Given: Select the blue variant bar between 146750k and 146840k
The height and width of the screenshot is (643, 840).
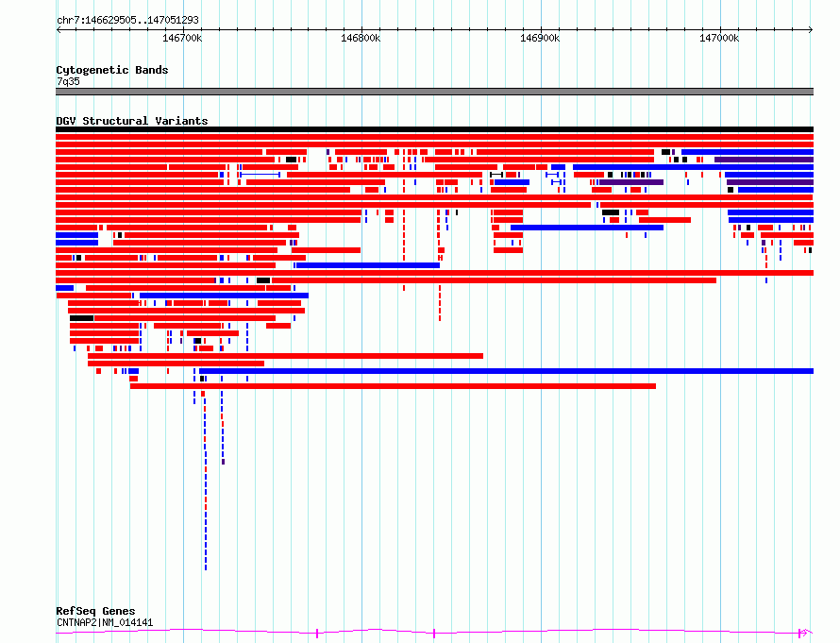Looking at the screenshot, I should (x=368, y=265).
